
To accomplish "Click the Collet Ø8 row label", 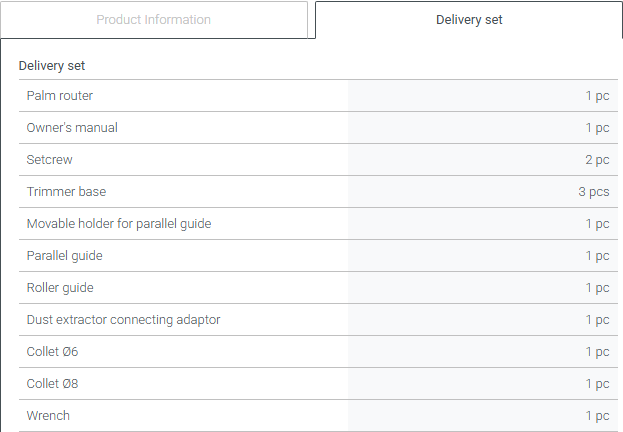I will point(52,384).
